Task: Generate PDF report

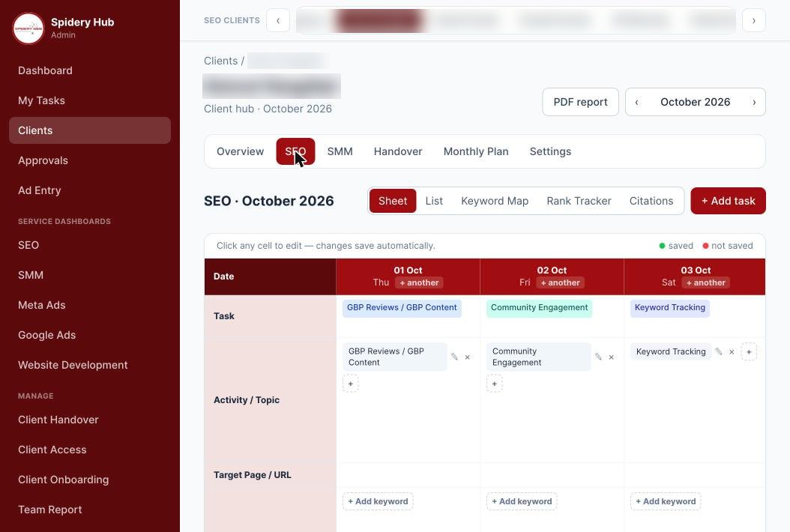Action: (580, 102)
